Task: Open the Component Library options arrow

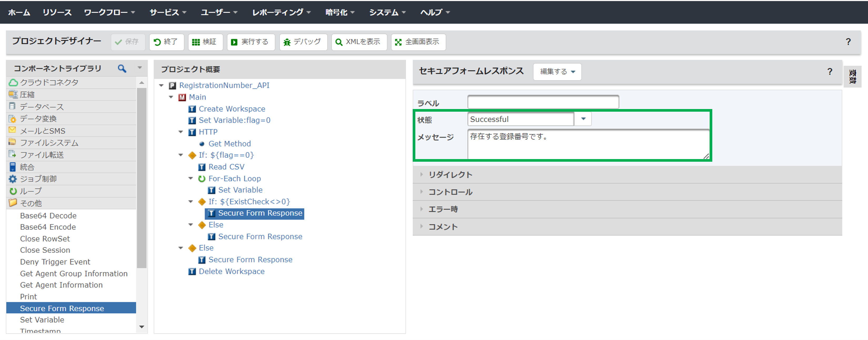Action: click(x=140, y=68)
